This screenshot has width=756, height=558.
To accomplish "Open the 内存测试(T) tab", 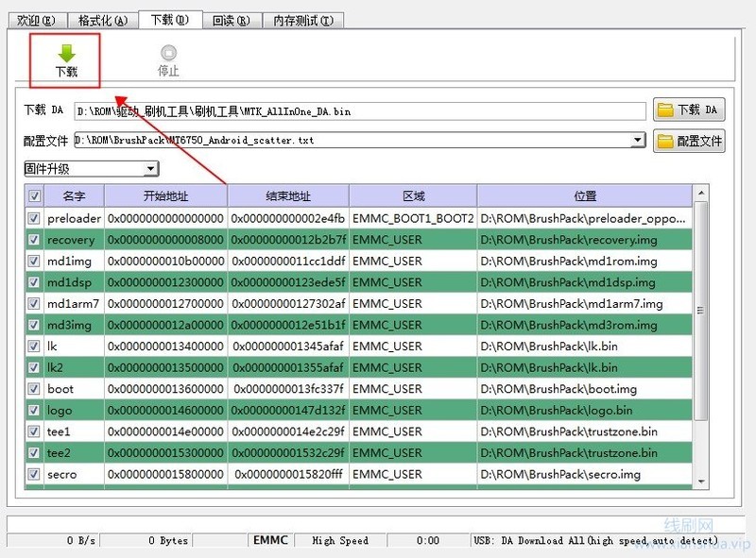I will pyautogui.click(x=302, y=21).
